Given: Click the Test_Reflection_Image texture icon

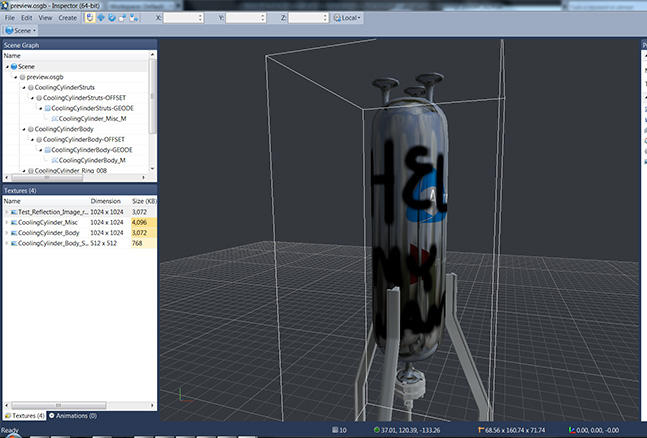Looking at the screenshot, I should tap(14, 212).
